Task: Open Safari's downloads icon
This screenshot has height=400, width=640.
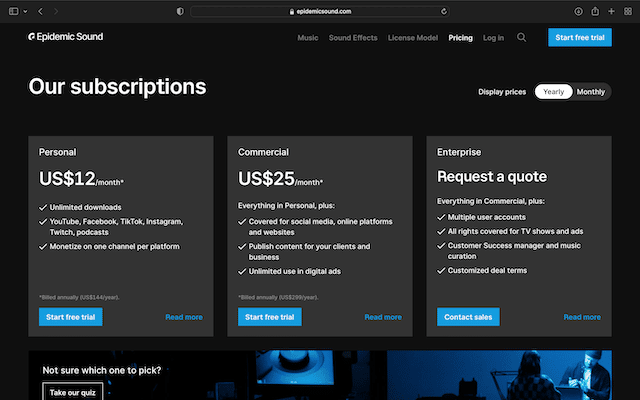Action: tap(579, 11)
